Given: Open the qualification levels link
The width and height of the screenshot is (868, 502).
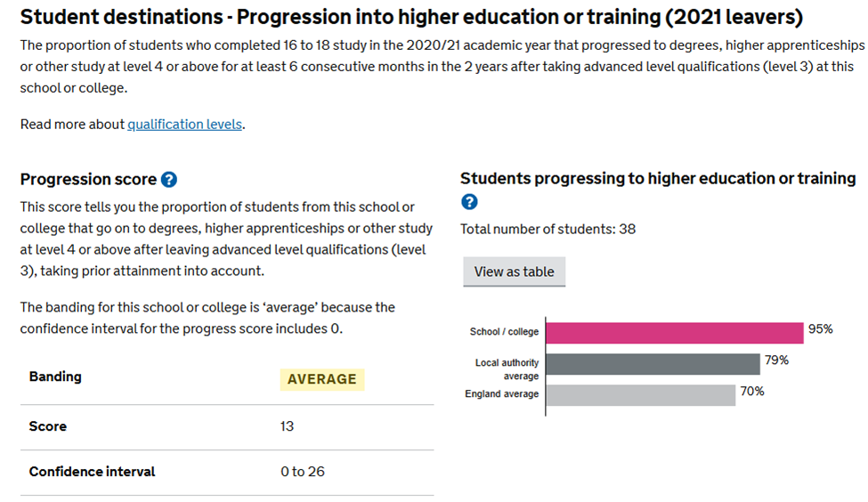Looking at the screenshot, I should click(184, 125).
